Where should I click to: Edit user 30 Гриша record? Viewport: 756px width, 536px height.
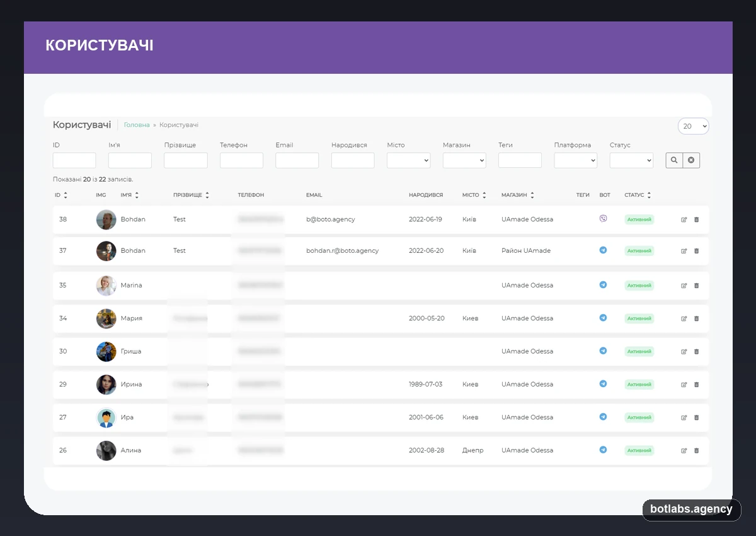click(x=684, y=351)
